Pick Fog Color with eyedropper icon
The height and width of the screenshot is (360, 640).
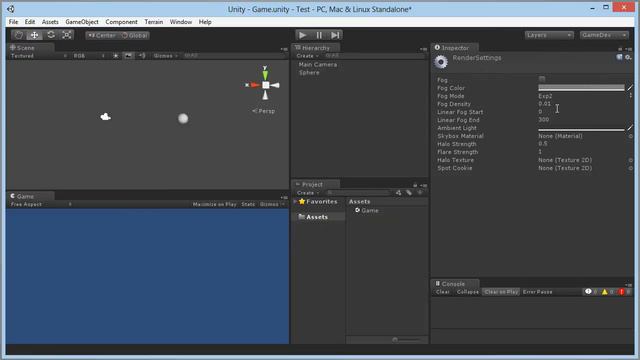(x=630, y=87)
